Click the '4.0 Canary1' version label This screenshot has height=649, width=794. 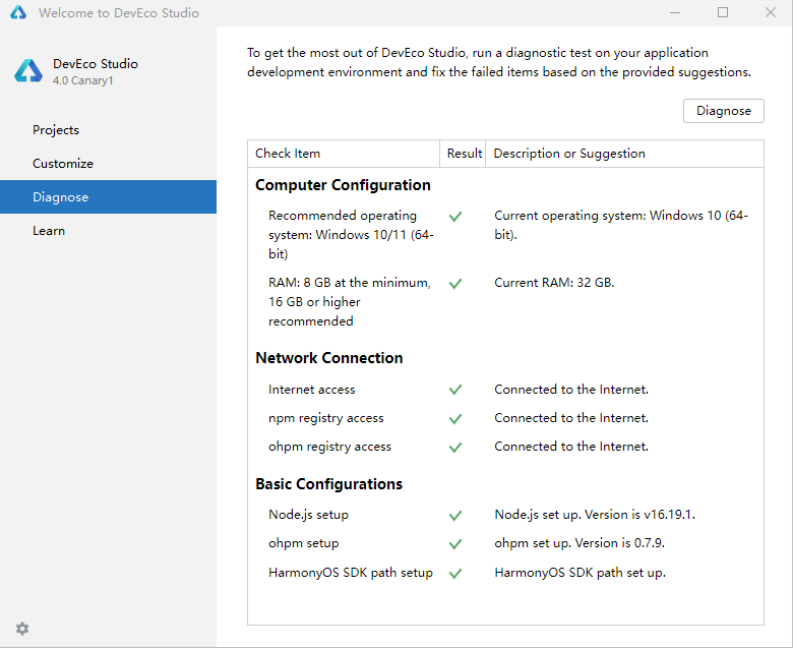(x=83, y=80)
